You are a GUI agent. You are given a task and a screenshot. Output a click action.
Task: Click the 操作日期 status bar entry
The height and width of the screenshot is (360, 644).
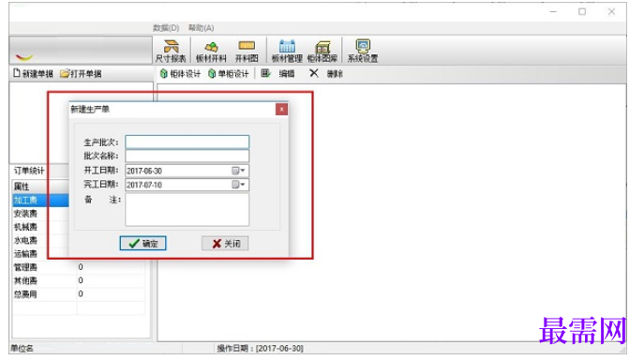coord(260,349)
